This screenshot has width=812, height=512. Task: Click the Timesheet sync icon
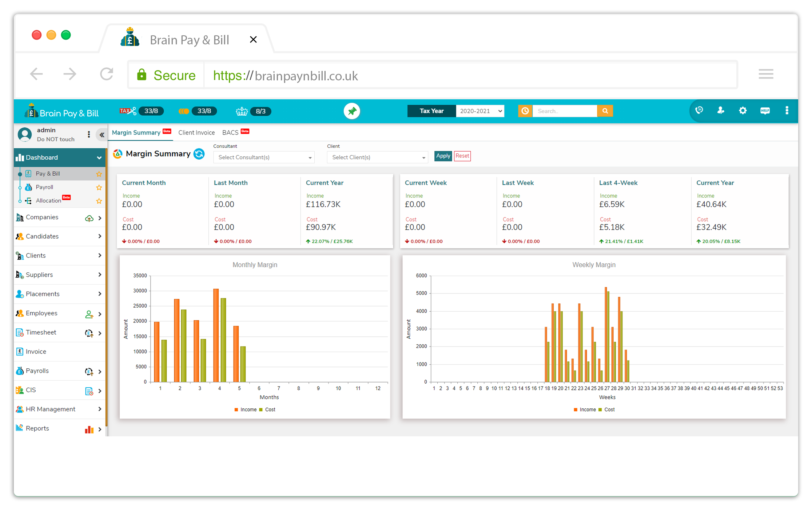point(89,333)
